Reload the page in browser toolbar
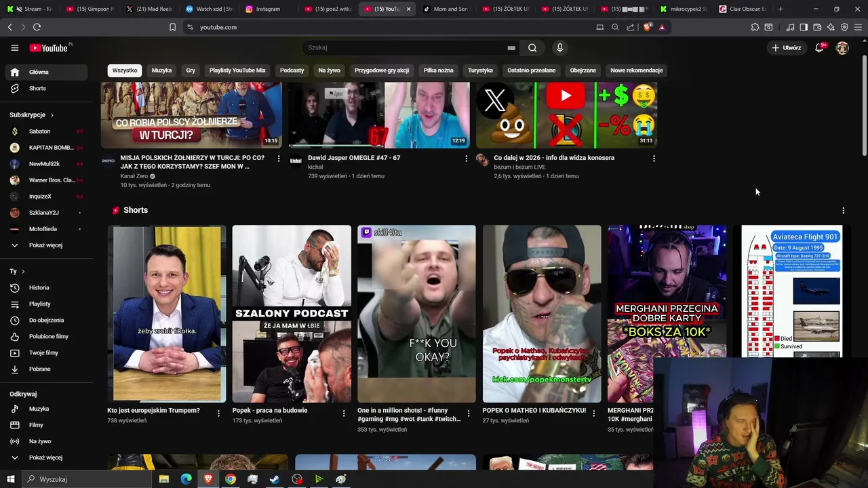Screen dimensions: 868x488 (x=37, y=27)
